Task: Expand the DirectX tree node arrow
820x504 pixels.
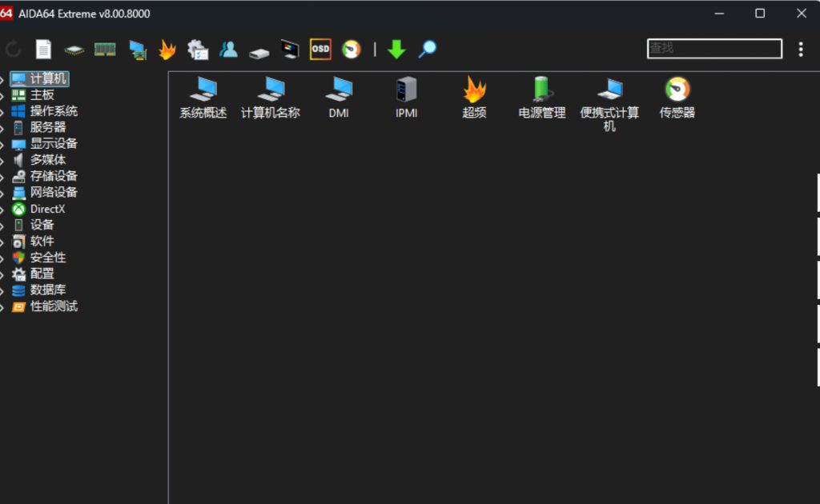Action: [2, 210]
